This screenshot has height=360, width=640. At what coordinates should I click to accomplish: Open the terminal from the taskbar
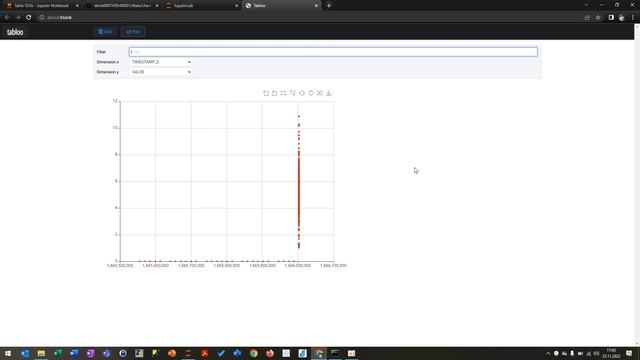[335, 353]
